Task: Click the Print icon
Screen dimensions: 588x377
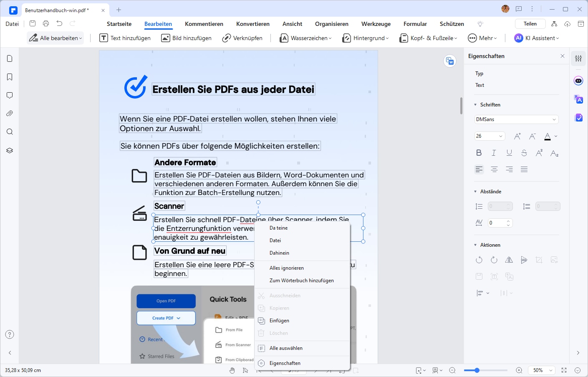Action: click(46, 24)
